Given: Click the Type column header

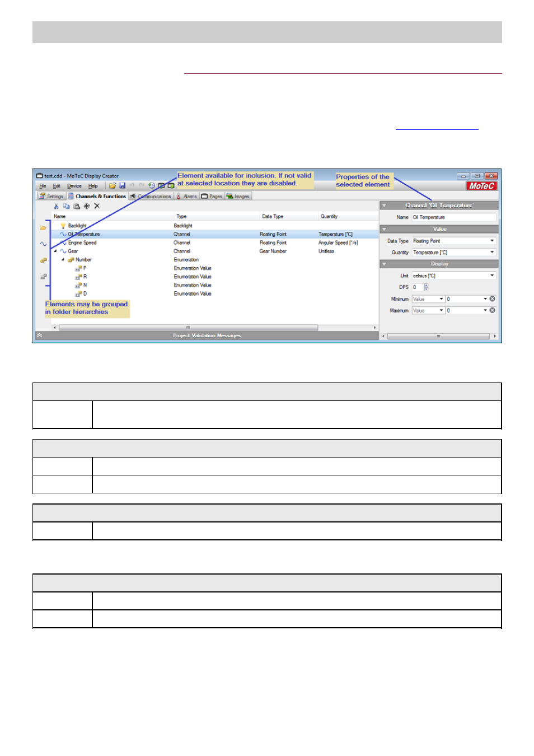Looking at the screenshot, I should click(218, 216).
